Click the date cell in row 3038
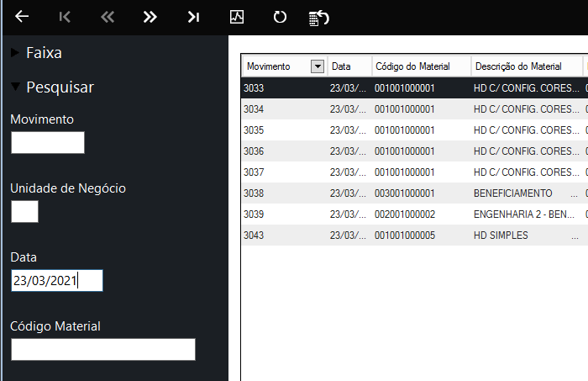This screenshot has height=381, width=588. [x=348, y=193]
